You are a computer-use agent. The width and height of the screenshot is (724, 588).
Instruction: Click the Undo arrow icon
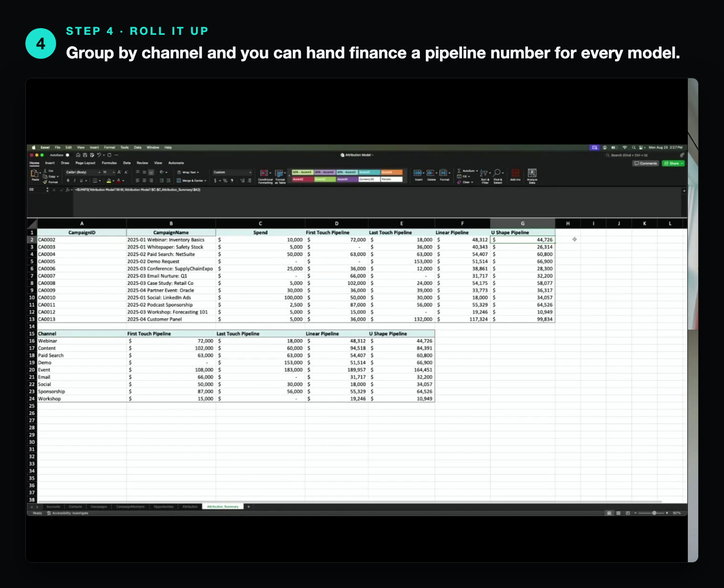tap(99, 155)
